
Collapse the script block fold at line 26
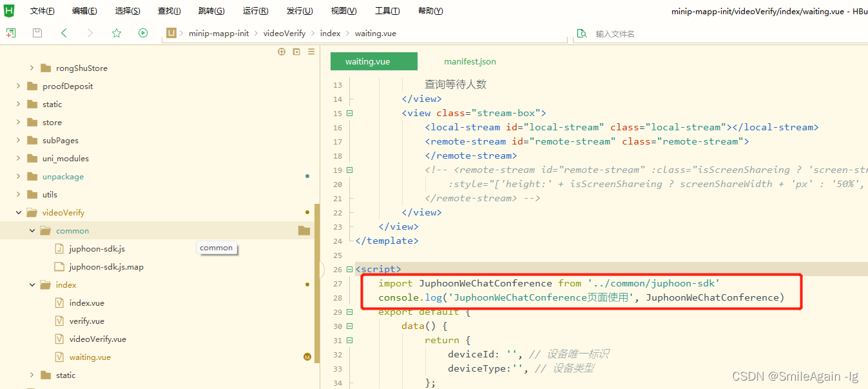pyautogui.click(x=349, y=269)
